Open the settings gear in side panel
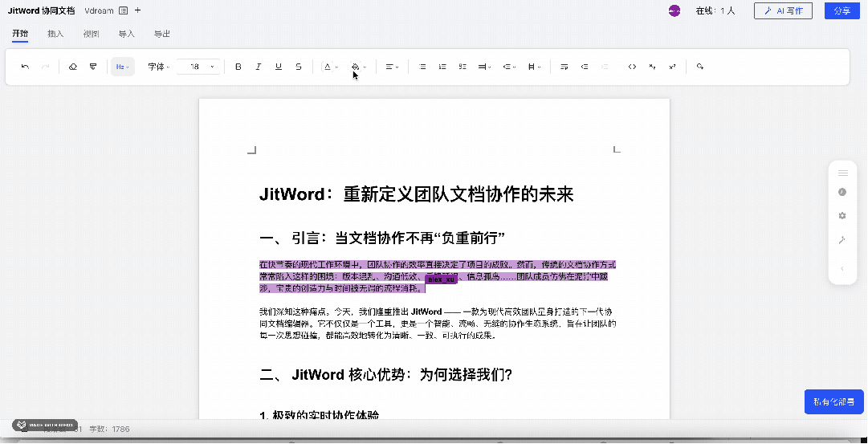Viewport: 868px width, 444px height. click(x=842, y=216)
